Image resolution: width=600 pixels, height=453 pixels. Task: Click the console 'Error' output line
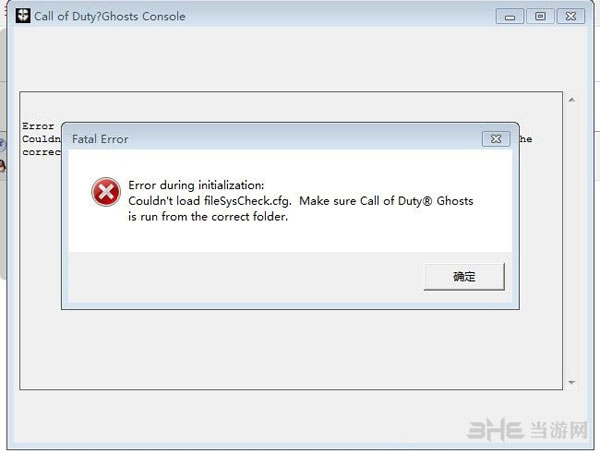[38, 126]
